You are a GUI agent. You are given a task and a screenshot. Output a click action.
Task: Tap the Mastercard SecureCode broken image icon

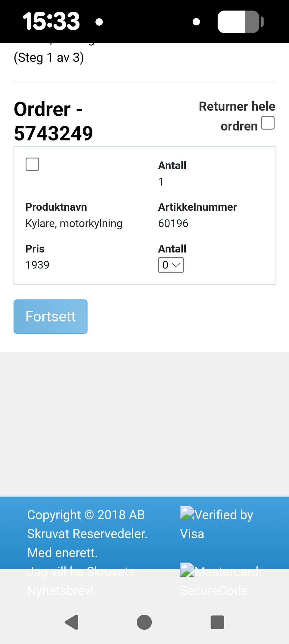[x=187, y=570]
